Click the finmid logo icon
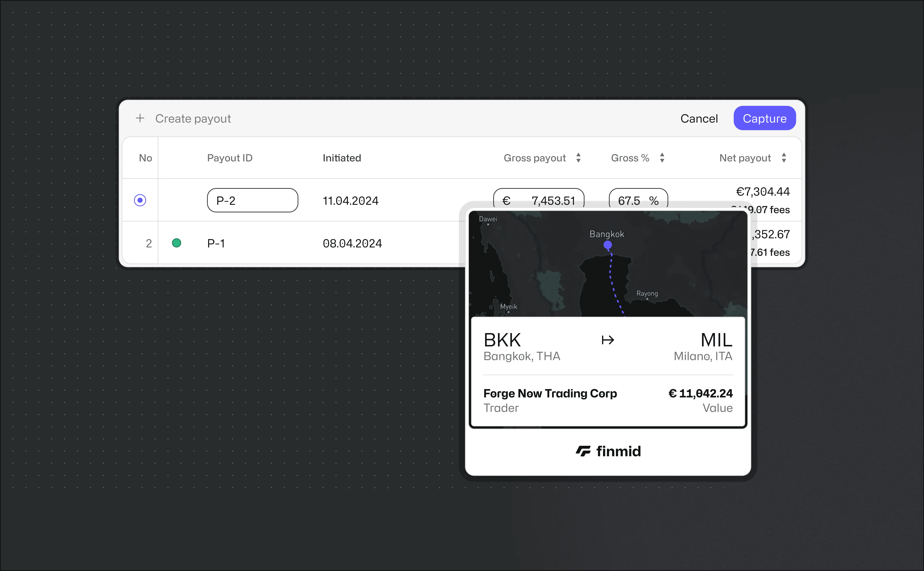Viewport: 924px width, 571px height. (583, 451)
